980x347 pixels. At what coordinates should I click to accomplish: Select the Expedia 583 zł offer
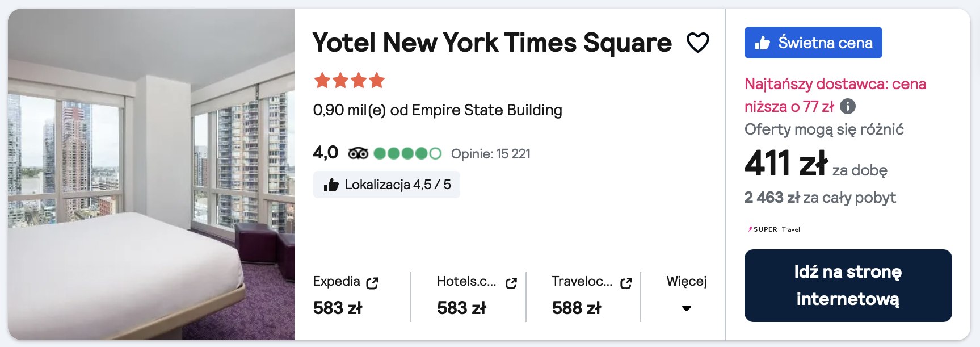[x=338, y=308]
